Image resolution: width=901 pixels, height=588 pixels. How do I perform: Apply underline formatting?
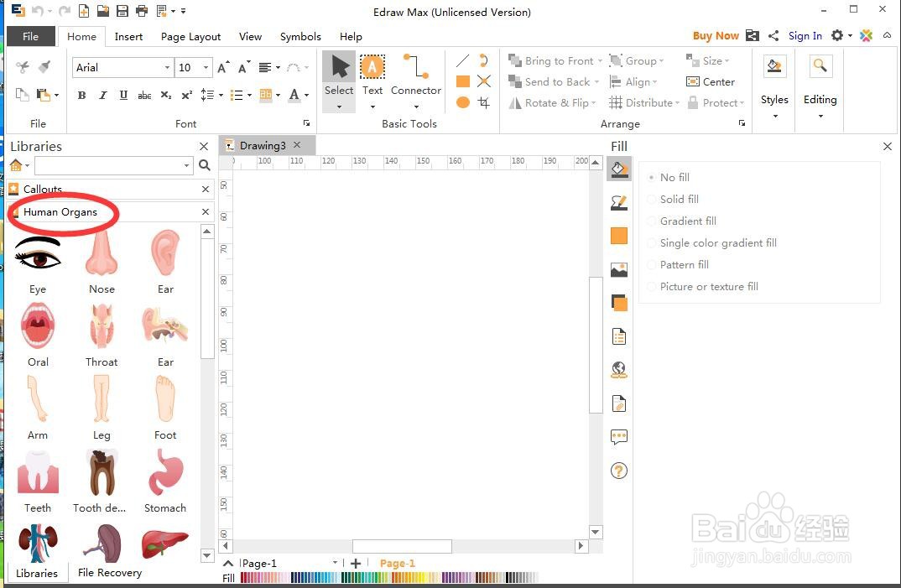[x=123, y=95]
